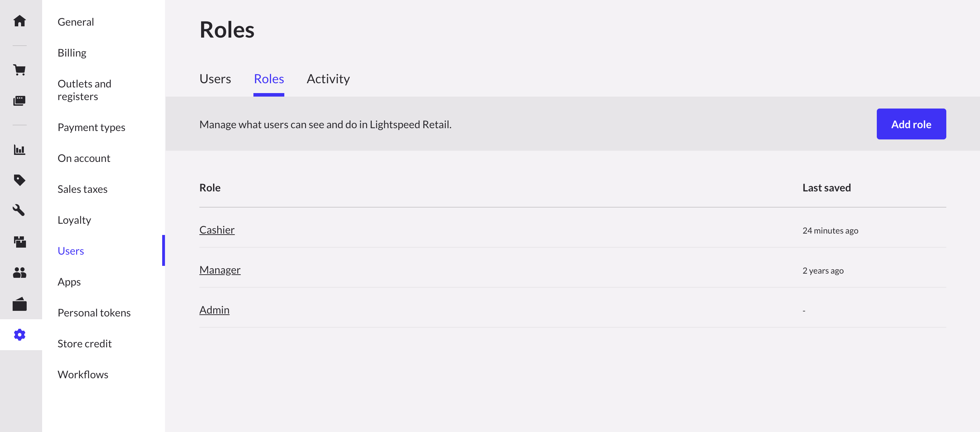The image size is (980, 432).
Task: Open the Cashier role
Action: point(217,230)
